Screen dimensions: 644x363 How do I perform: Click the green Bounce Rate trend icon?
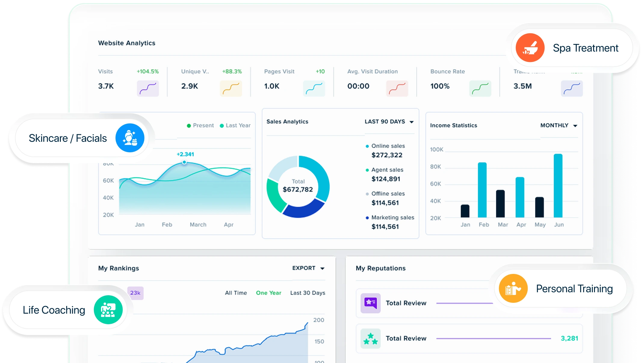(480, 88)
